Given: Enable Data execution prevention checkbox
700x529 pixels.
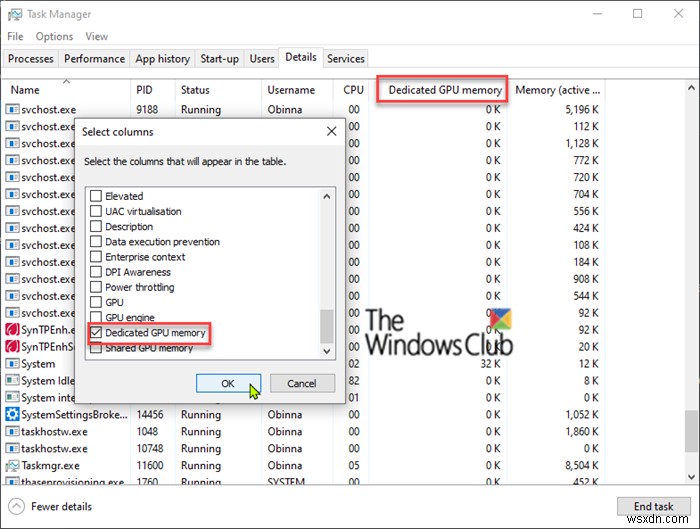Looking at the screenshot, I should click(96, 242).
